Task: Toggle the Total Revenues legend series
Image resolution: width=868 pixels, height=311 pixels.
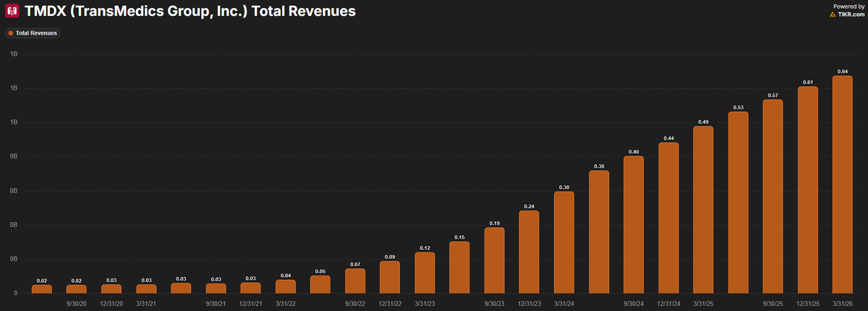Action: [x=32, y=33]
